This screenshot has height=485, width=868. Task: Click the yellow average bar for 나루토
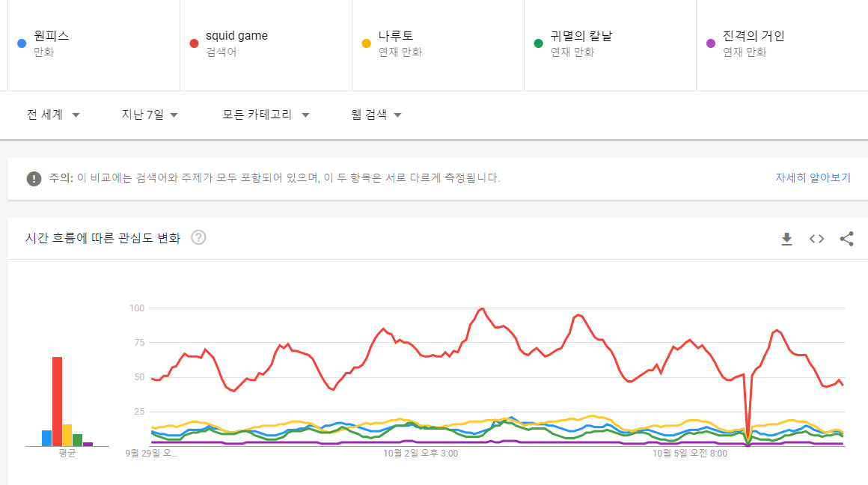tap(67, 435)
